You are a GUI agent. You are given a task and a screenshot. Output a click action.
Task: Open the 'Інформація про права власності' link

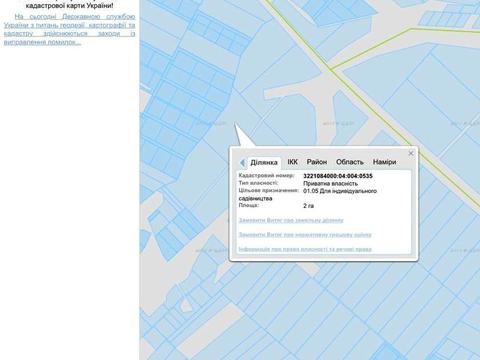(x=305, y=249)
